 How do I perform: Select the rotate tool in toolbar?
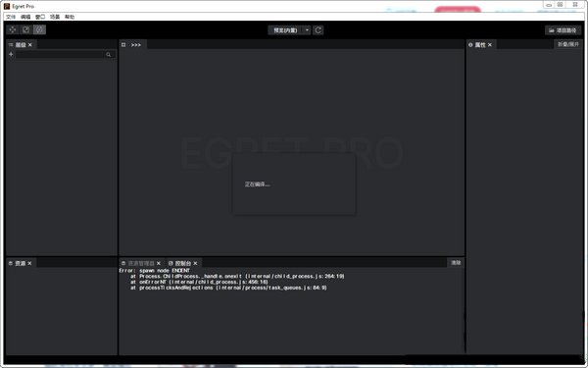coord(39,29)
